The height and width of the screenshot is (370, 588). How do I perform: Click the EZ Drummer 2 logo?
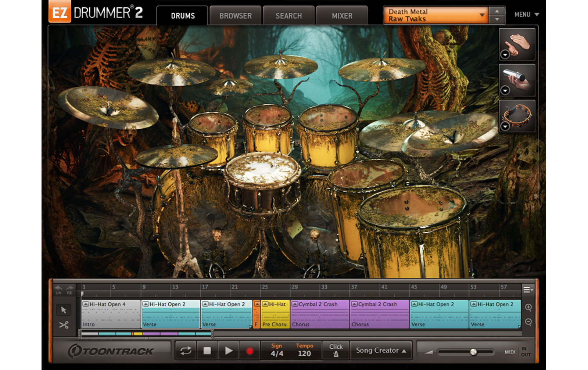coord(96,13)
